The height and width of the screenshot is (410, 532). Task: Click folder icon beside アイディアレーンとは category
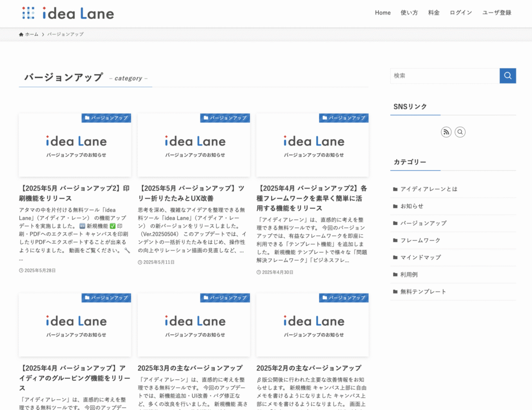pyautogui.click(x=395, y=189)
